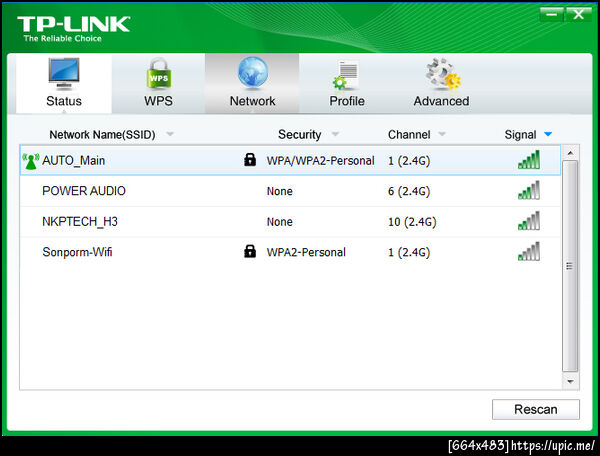This screenshot has width=600, height=456.
Task: Open the Status monitor icon
Action: (64, 74)
